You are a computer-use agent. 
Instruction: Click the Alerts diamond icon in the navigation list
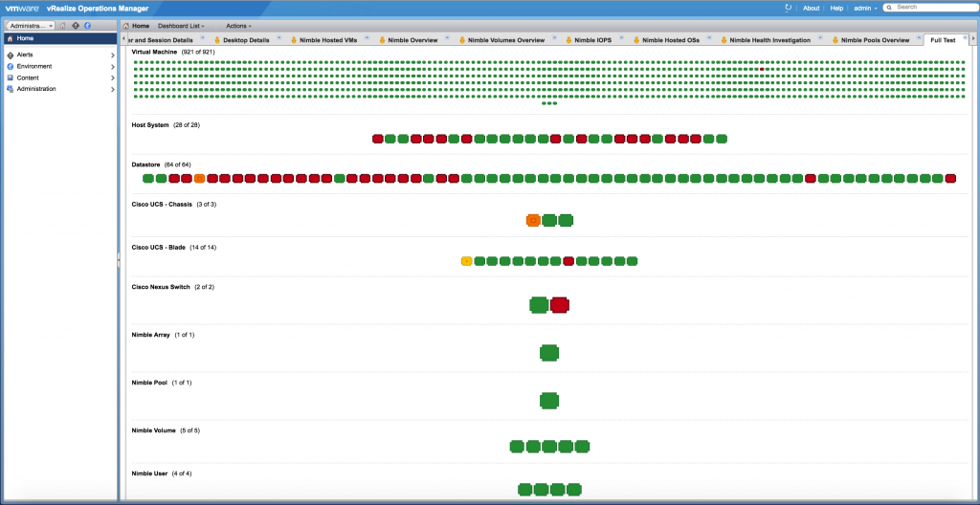tap(10, 55)
